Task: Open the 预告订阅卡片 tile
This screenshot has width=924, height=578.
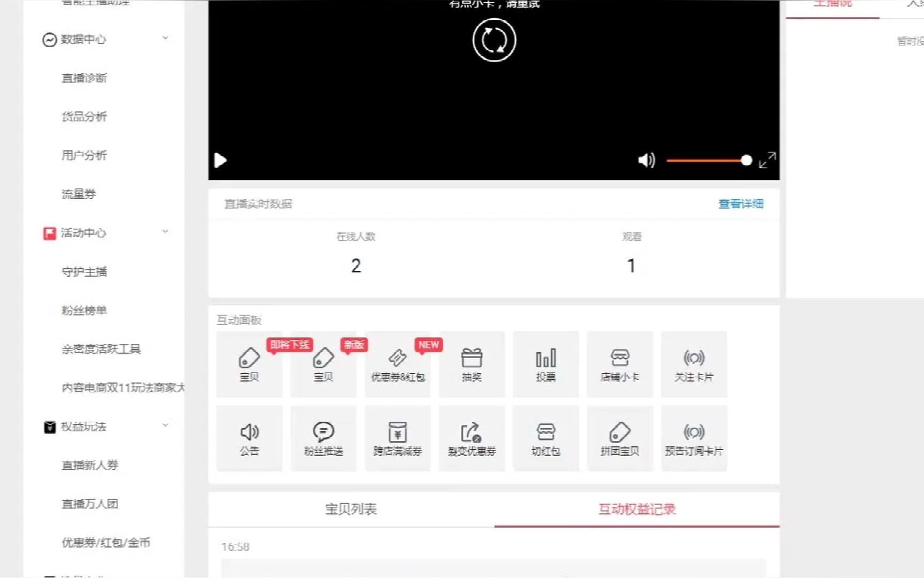Action: coord(694,438)
